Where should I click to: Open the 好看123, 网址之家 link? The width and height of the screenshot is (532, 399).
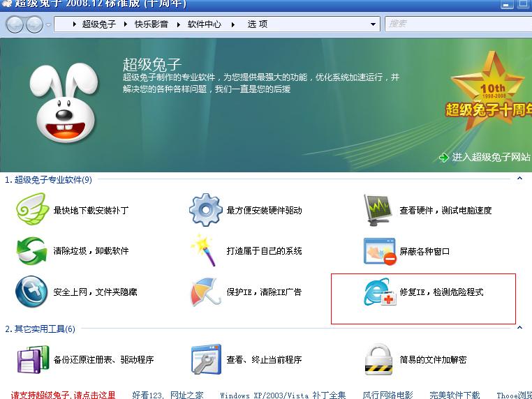168,395
